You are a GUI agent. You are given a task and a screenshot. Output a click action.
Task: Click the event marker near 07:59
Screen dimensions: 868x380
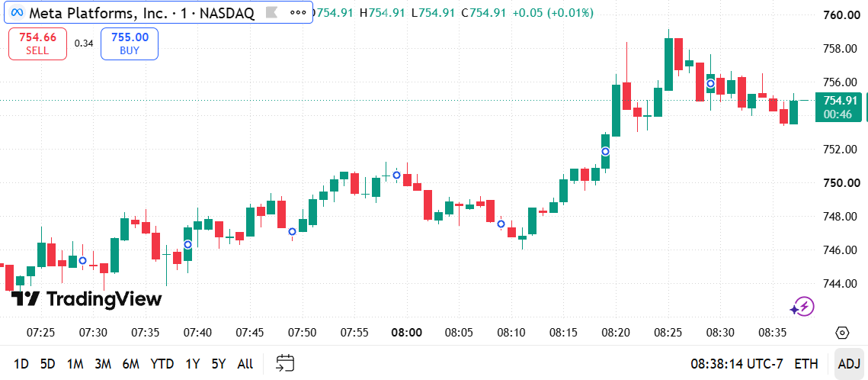coord(396,175)
